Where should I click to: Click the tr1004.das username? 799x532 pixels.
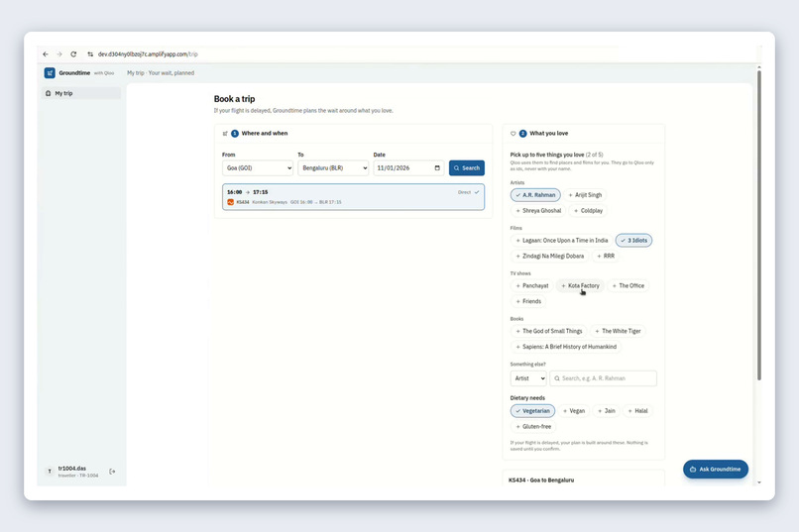(71, 469)
